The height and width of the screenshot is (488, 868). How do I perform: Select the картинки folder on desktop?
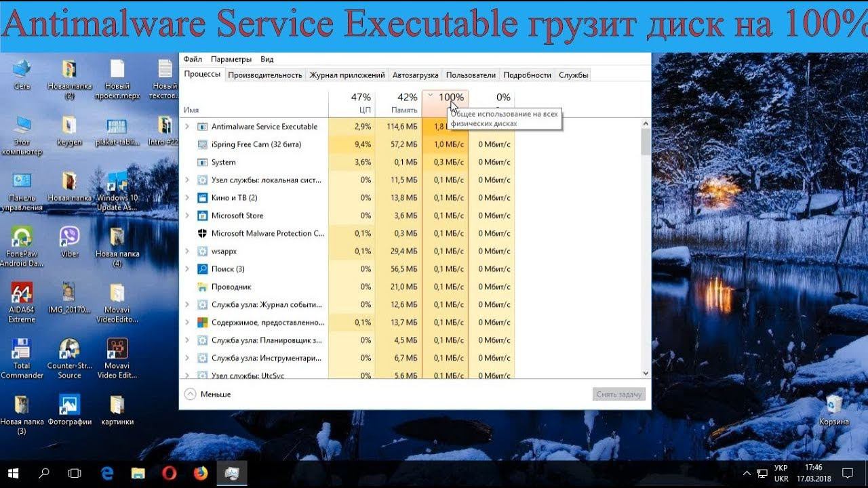tap(117, 409)
